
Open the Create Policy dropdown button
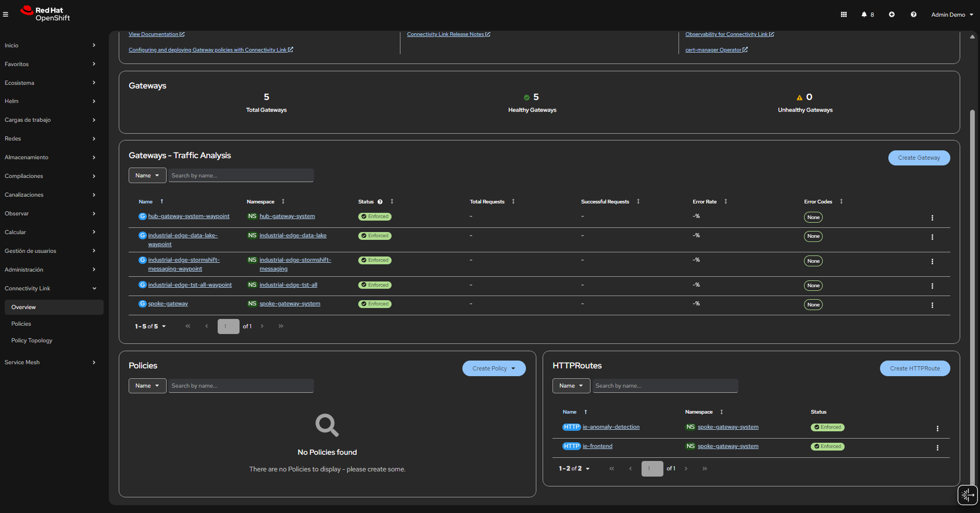click(494, 368)
